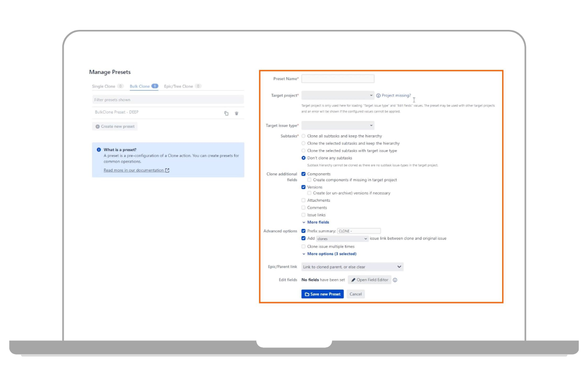Click the info icon beside Open Field Editor
The image size is (588, 387).
(x=395, y=280)
